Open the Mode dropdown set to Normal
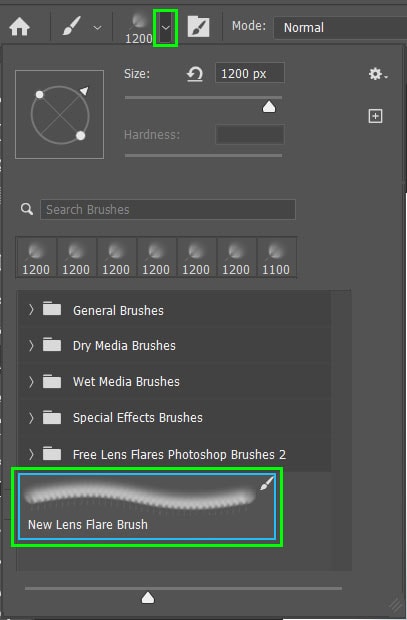 (x=340, y=27)
